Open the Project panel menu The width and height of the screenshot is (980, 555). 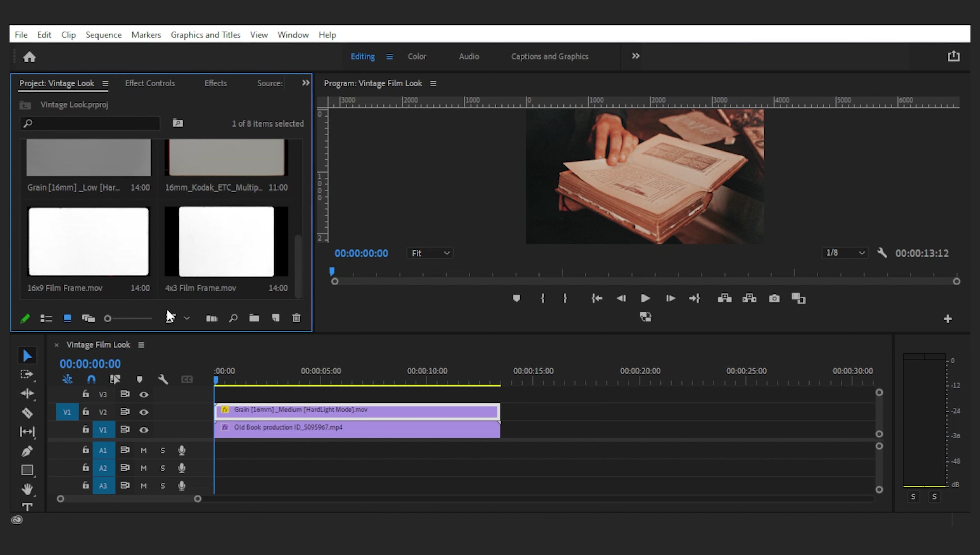click(105, 83)
